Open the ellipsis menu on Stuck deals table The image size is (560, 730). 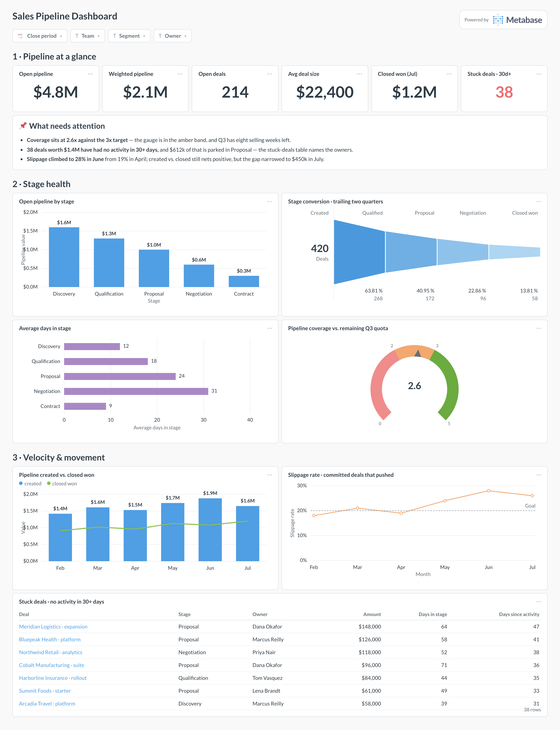(539, 602)
